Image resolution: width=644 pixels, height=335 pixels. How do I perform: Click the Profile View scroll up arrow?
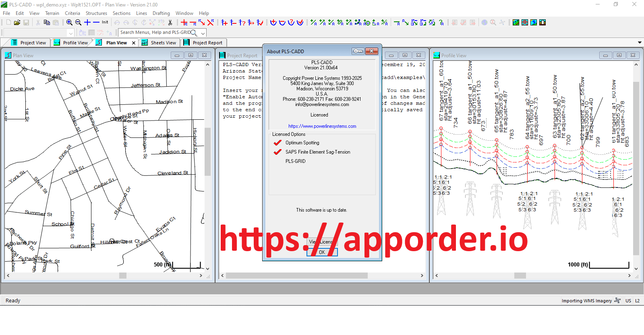click(x=636, y=65)
